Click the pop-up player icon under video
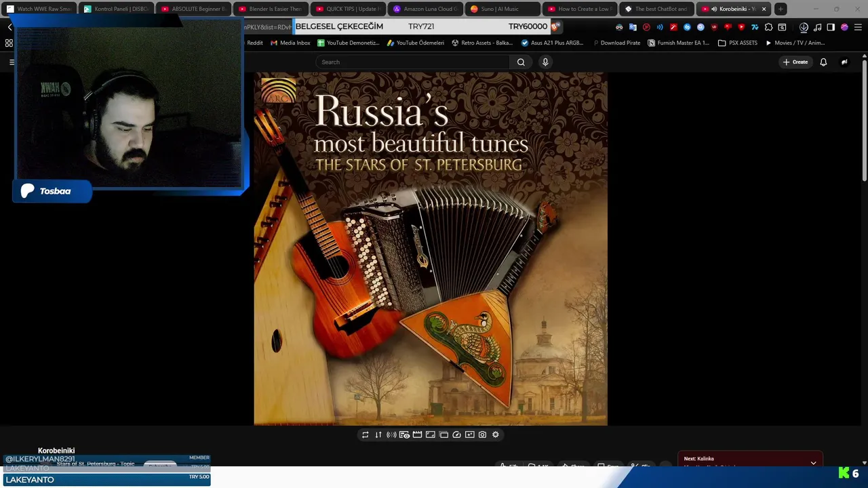 [443, 434]
